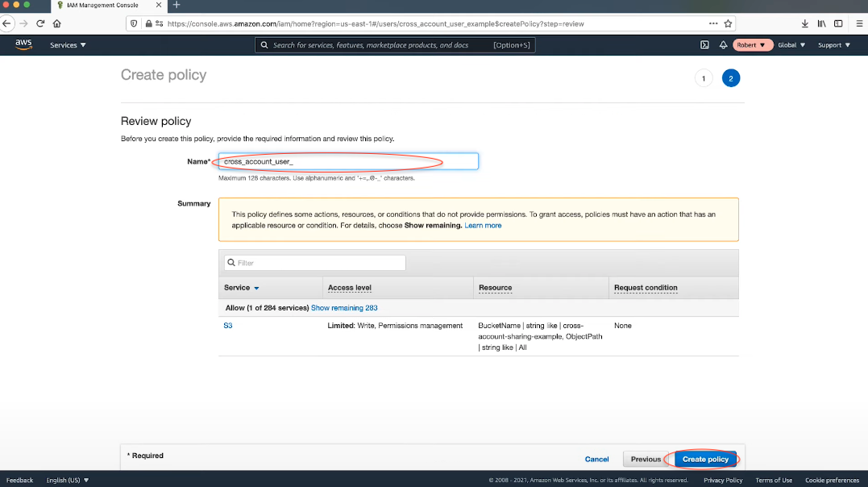Open the Firefox downloads icon
The width and height of the screenshot is (868, 487).
pos(804,23)
